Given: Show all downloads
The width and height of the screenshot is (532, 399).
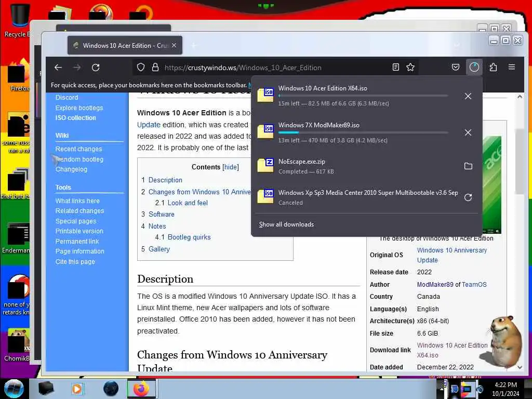Looking at the screenshot, I should pos(286,224).
